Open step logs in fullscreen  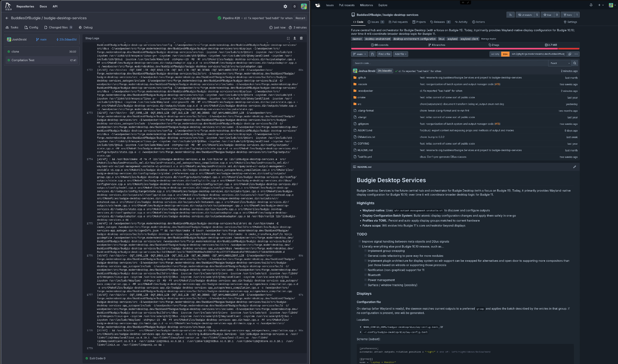pyautogui.click(x=288, y=38)
